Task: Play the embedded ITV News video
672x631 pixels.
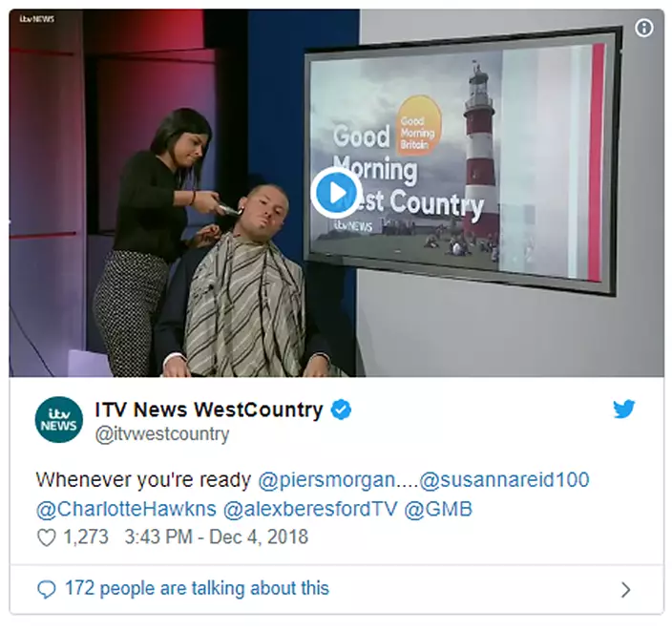Action: (x=336, y=193)
